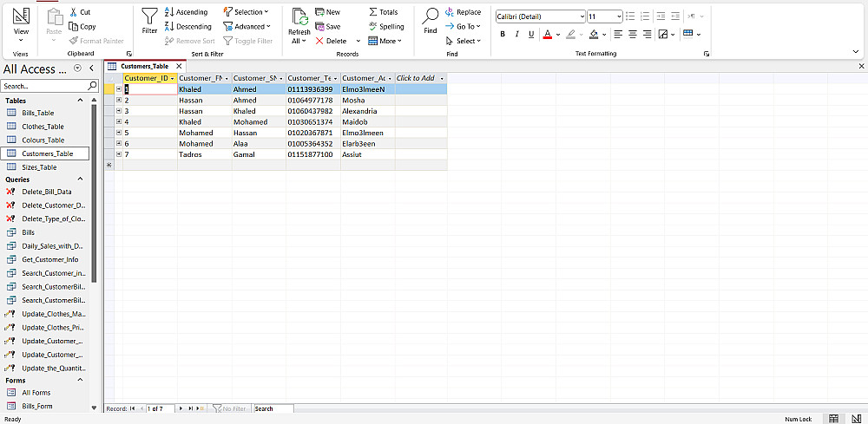The image size is (868, 424).
Task: Align text right
Action: 647,35
